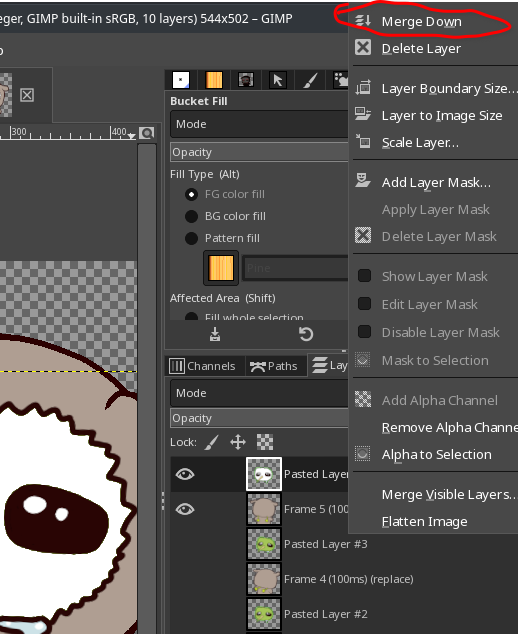Select BG color fill radio button
Screen dimensions: 518x634
[x=191, y=216]
